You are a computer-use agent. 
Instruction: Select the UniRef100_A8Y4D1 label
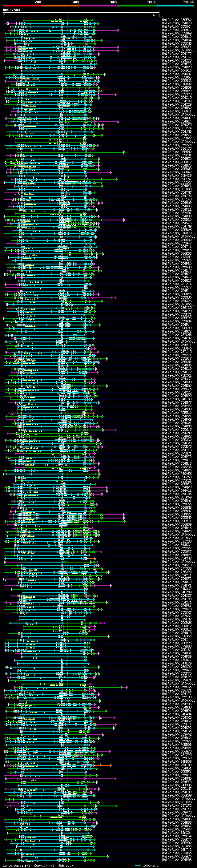(176, 213)
